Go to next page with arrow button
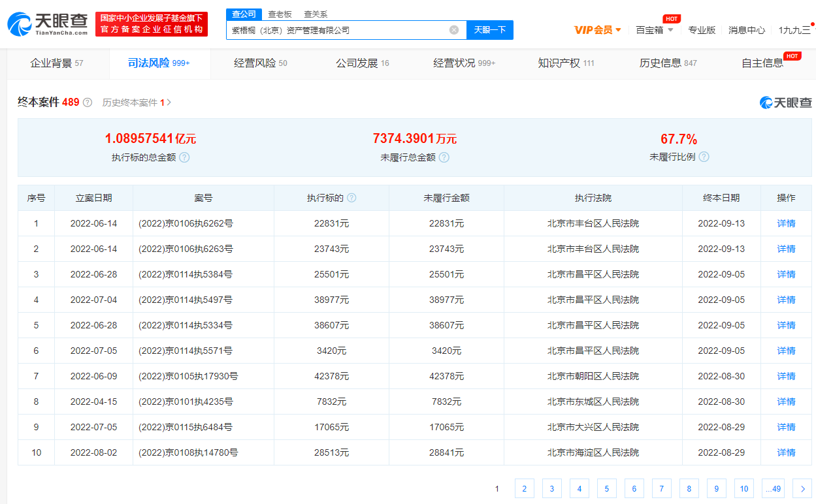 point(802,488)
